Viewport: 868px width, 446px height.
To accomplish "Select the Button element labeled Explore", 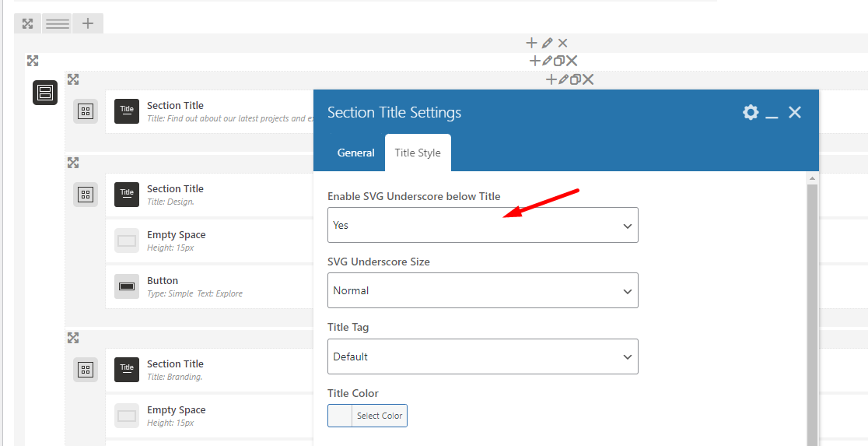I will point(209,286).
